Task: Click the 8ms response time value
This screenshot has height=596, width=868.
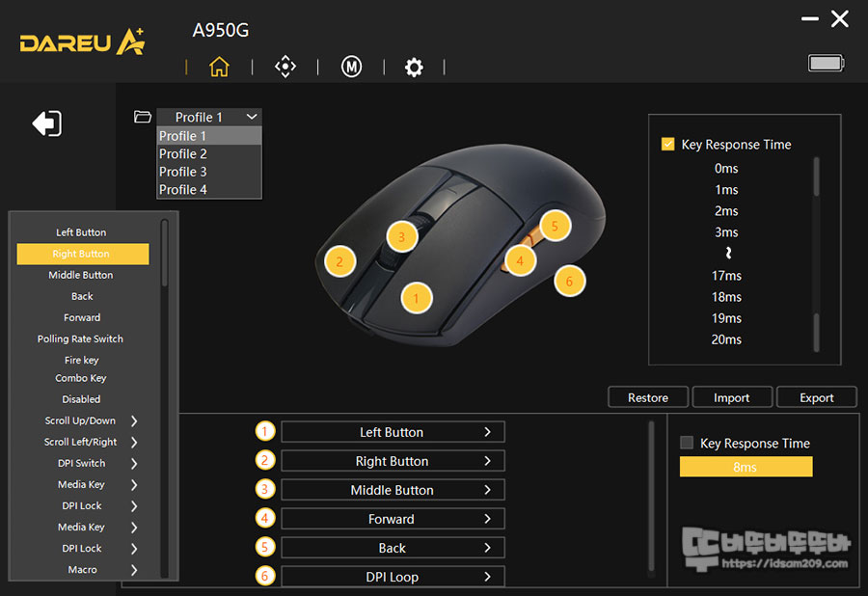Action: point(746,467)
